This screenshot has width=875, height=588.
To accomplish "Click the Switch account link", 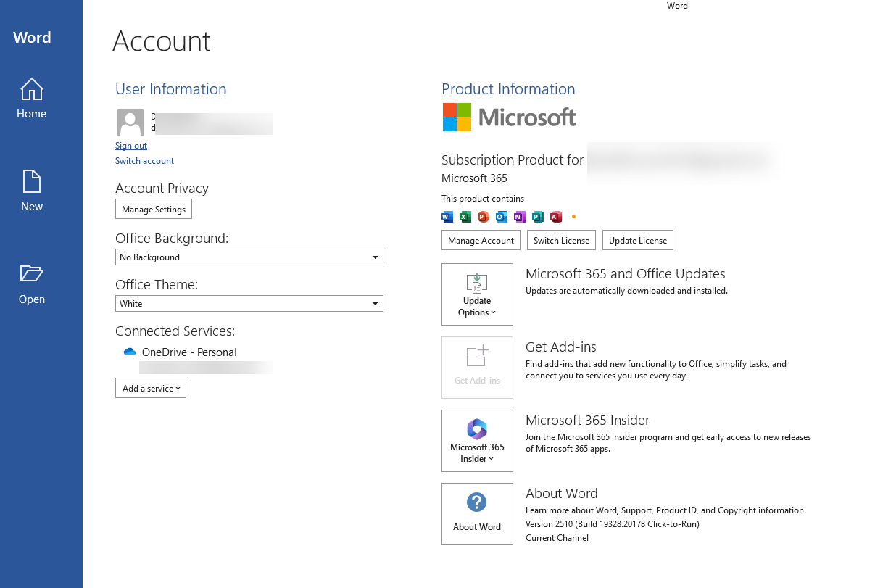I will (144, 161).
